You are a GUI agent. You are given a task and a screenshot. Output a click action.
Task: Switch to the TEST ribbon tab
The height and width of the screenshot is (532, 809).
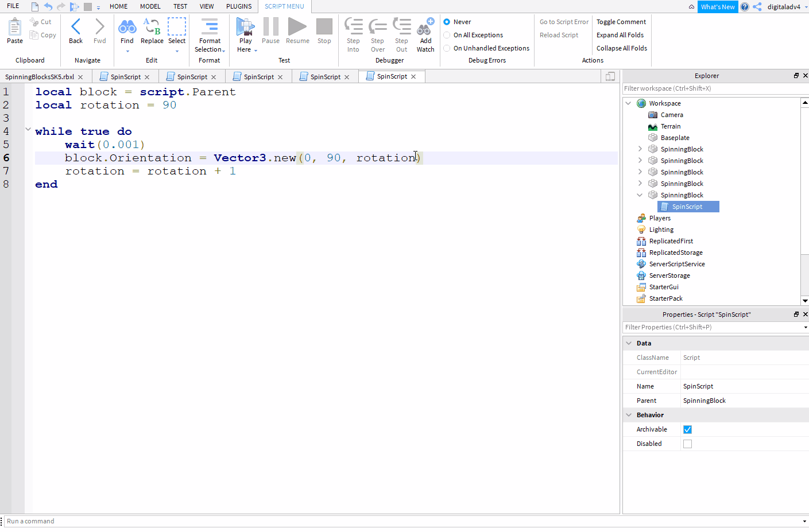[180, 6]
